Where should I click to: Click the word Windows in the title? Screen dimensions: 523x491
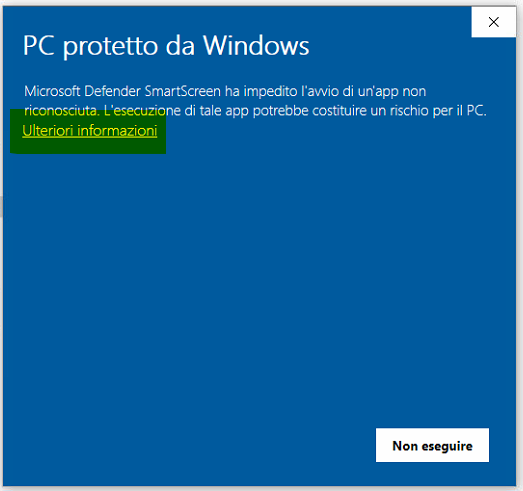tap(256, 45)
